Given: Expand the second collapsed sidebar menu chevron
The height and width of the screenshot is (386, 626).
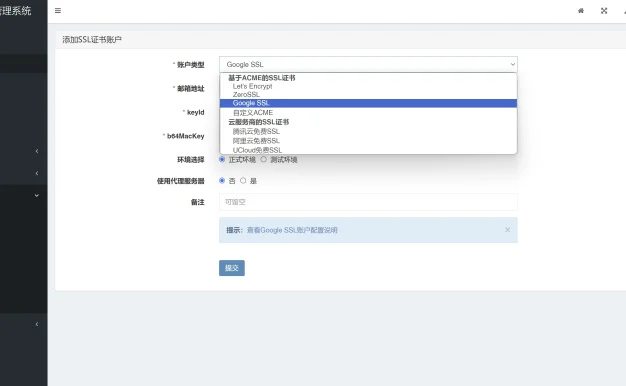Looking at the screenshot, I should click(37, 173).
